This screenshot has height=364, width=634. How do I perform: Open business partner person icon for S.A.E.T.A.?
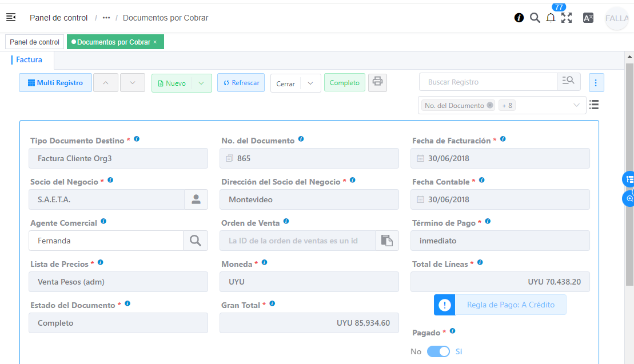click(196, 199)
